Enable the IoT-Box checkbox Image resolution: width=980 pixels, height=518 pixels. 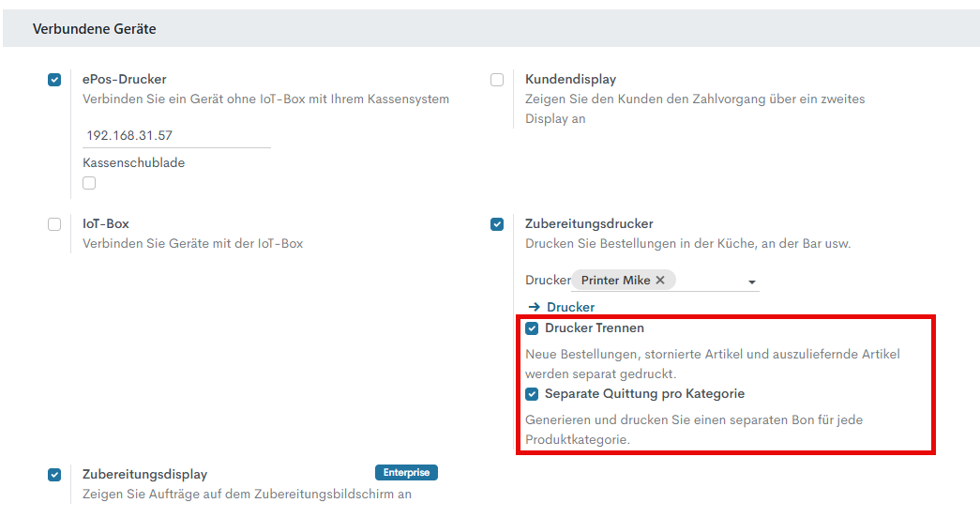[x=54, y=224]
